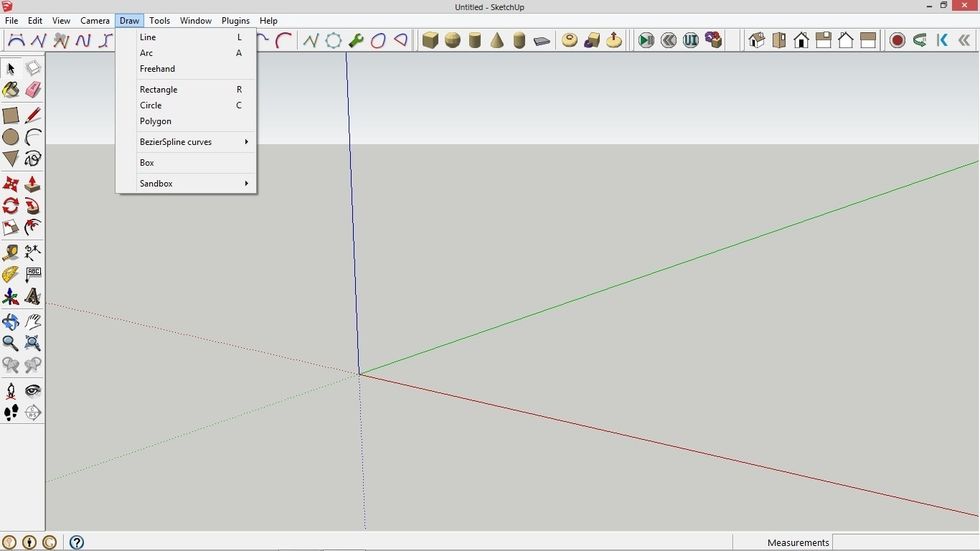Activate the 3D Text tool

click(x=32, y=296)
